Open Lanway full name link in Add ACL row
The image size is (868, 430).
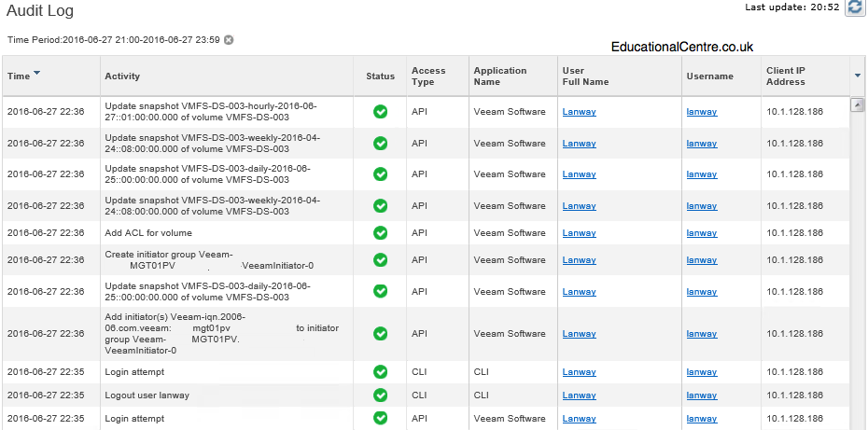point(579,233)
